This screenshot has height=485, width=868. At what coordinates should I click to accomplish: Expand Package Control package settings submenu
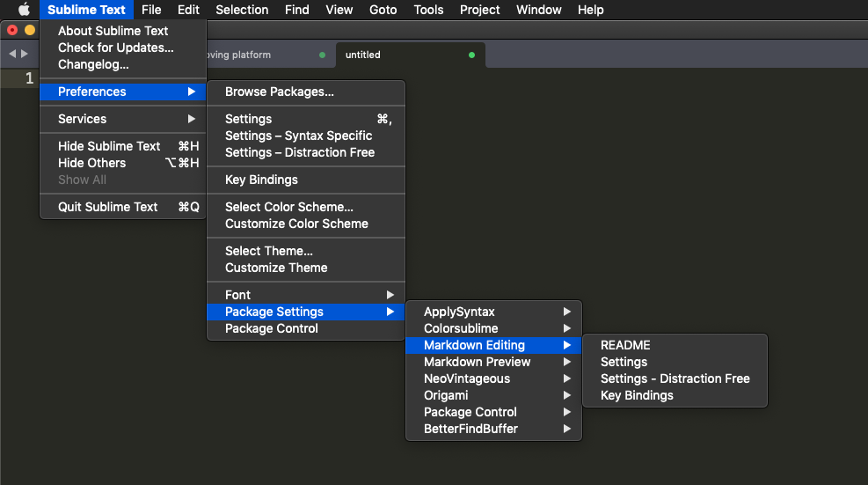[x=493, y=412]
